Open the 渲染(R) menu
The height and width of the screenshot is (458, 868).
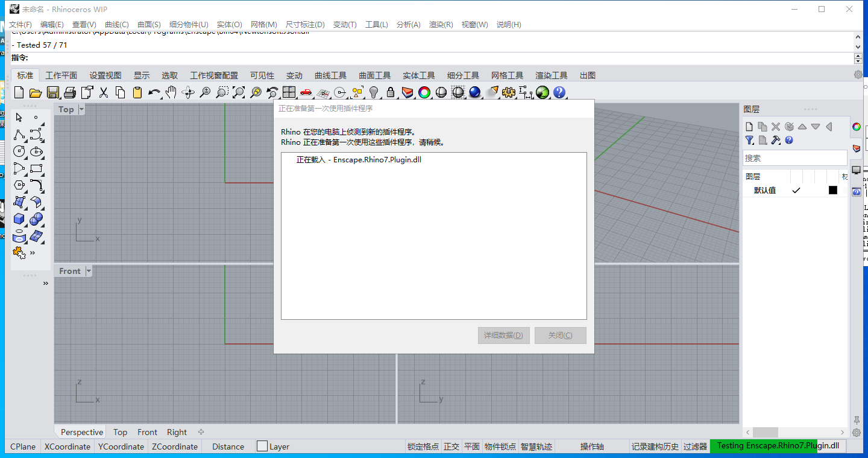click(441, 24)
